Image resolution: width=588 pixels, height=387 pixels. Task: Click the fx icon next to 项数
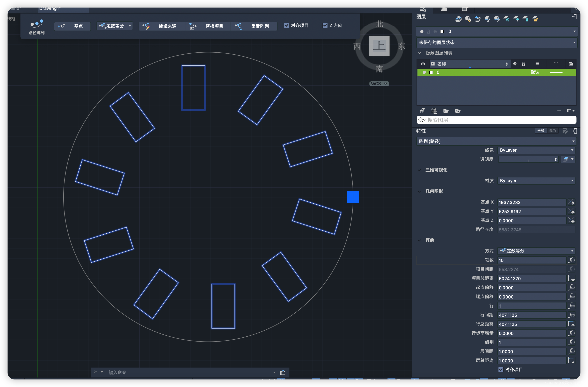click(x=571, y=260)
